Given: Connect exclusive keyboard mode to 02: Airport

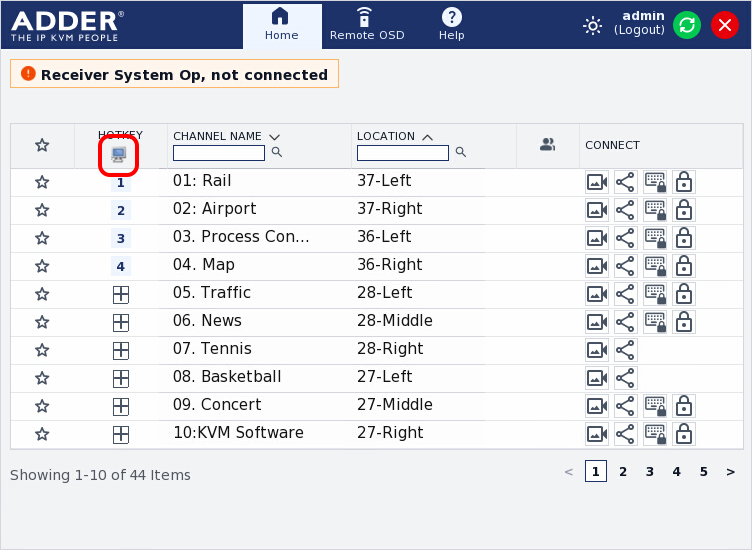Looking at the screenshot, I should (x=655, y=210).
